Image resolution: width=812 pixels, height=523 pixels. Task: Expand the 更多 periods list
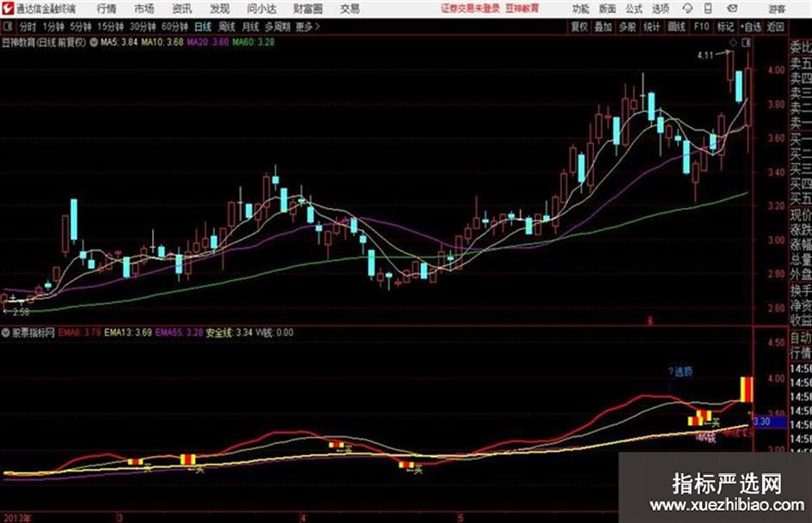(308, 27)
